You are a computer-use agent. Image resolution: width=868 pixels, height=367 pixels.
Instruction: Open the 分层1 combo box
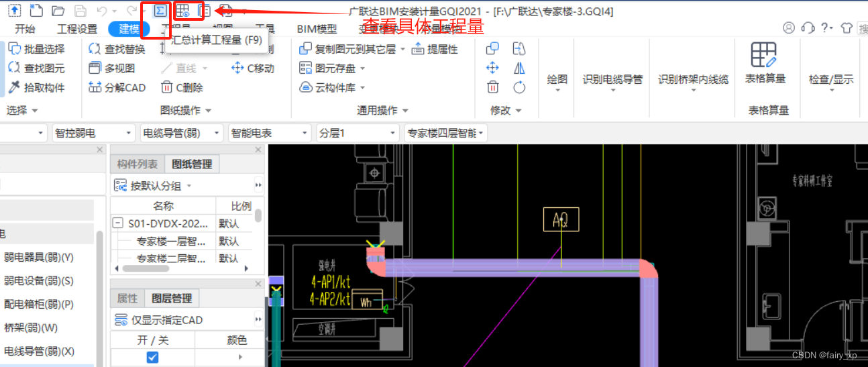click(x=358, y=134)
